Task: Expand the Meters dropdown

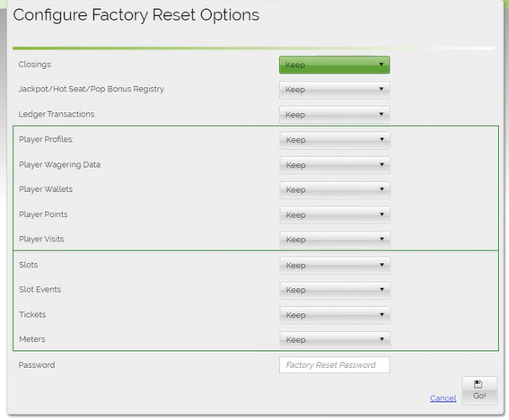Action: coord(335,340)
